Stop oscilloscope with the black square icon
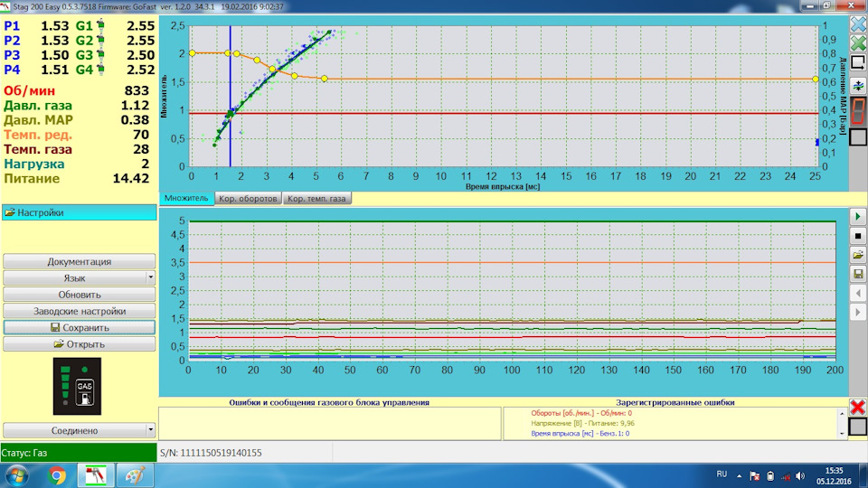This screenshot has width=868, height=488. coord(858,236)
